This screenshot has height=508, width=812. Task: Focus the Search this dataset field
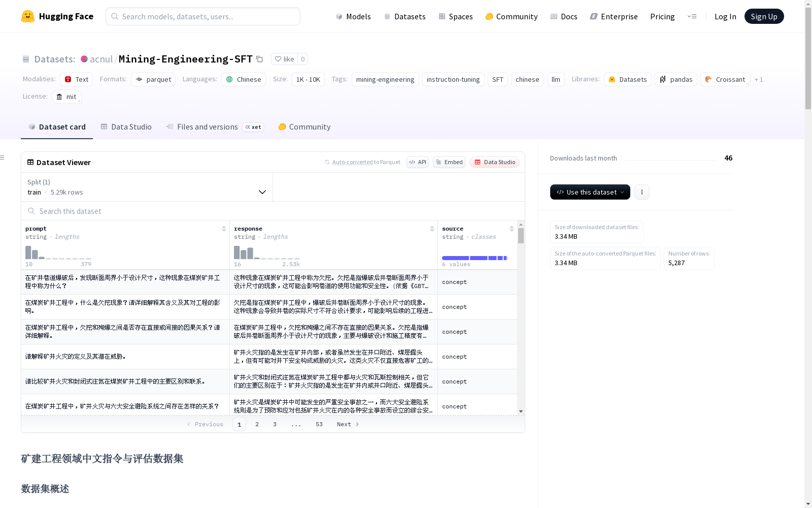[273, 211]
